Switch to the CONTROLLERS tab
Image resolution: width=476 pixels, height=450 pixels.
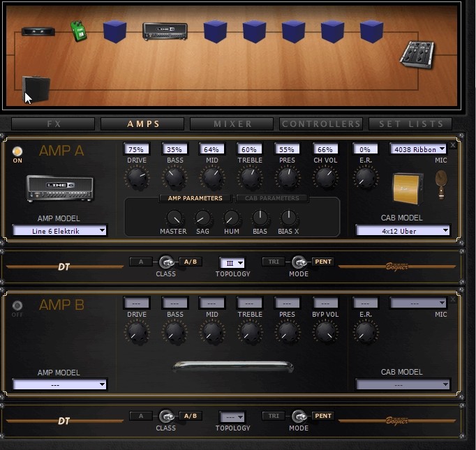coord(321,123)
